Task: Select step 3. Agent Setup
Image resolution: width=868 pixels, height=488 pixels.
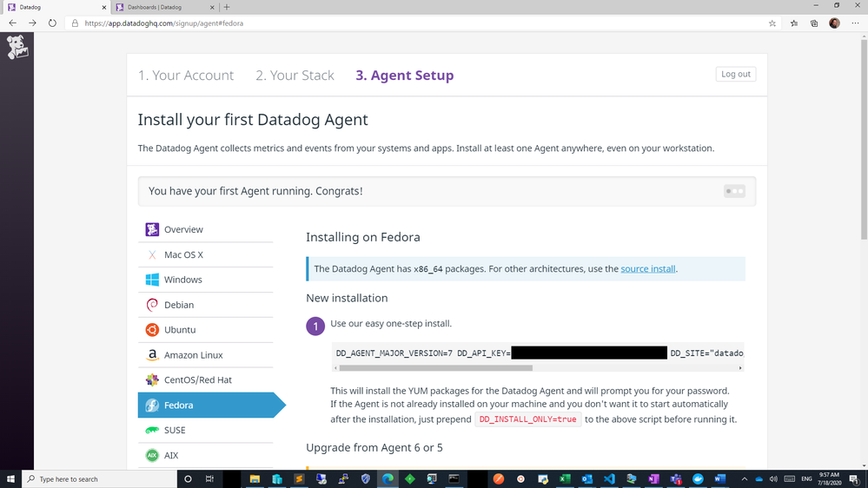Action: click(x=405, y=76)
